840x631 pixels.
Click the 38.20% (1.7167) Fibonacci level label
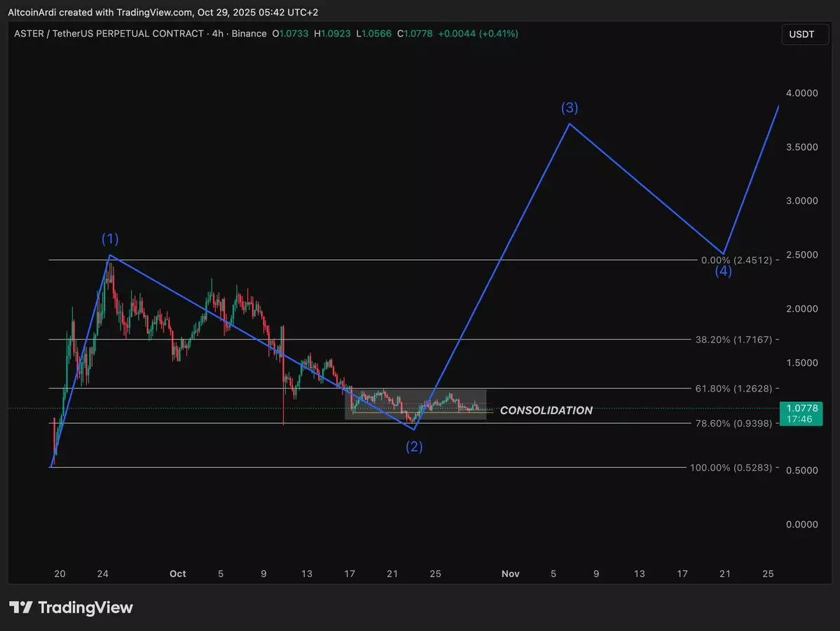click(x=734, y=339)
